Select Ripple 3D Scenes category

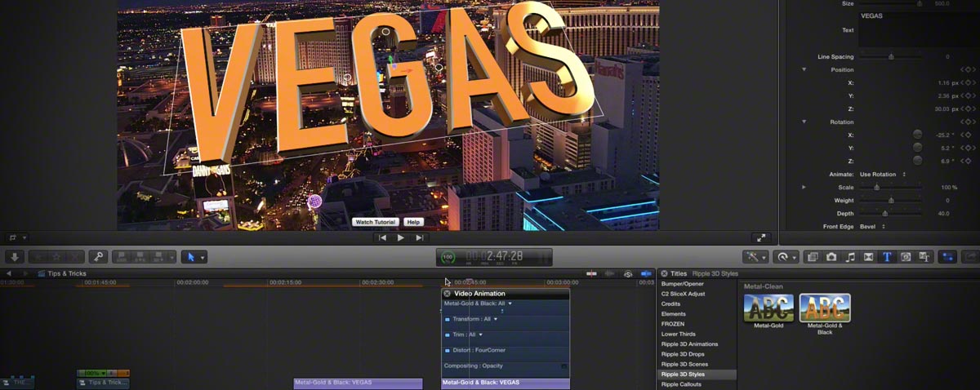coord(684,364)
